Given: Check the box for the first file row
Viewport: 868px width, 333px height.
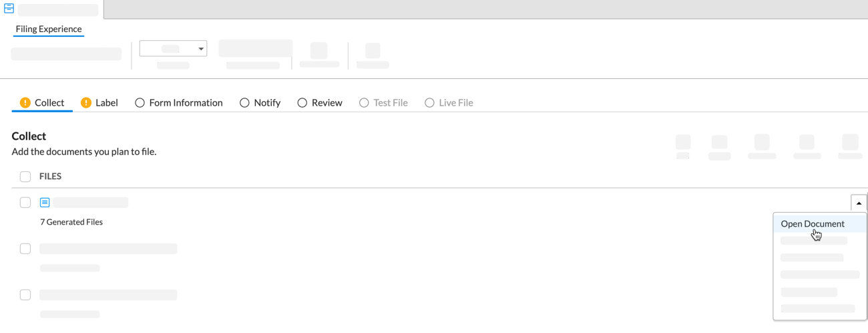Looking at the screenshot, I should [25, 203].
